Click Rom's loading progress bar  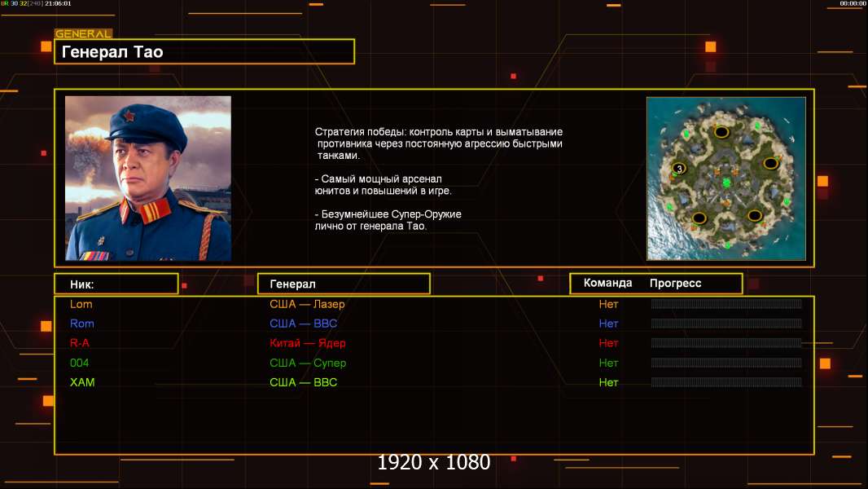[726, 324]
